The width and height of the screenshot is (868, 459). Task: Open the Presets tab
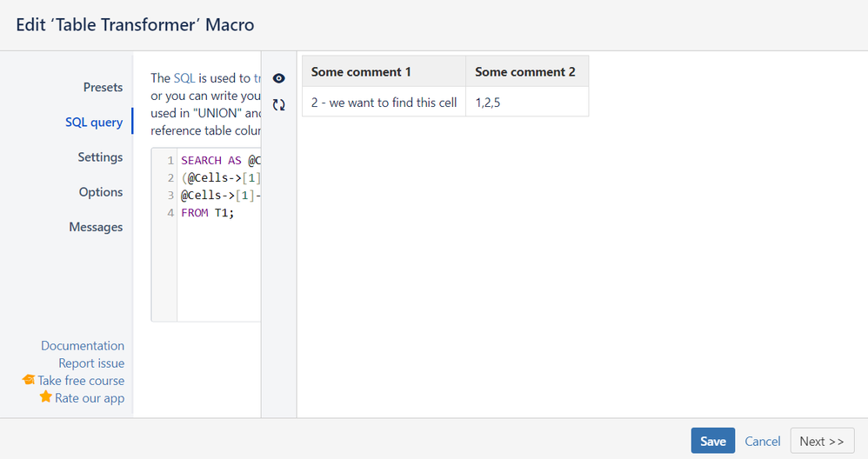pyautogui.click(x=103, y=88)
